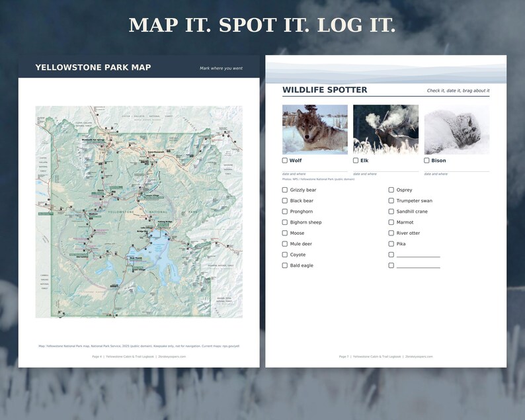This screenshot has width=525, height=420.
Task: Select the Moose checkbox
Action: [x=284, y=233]
